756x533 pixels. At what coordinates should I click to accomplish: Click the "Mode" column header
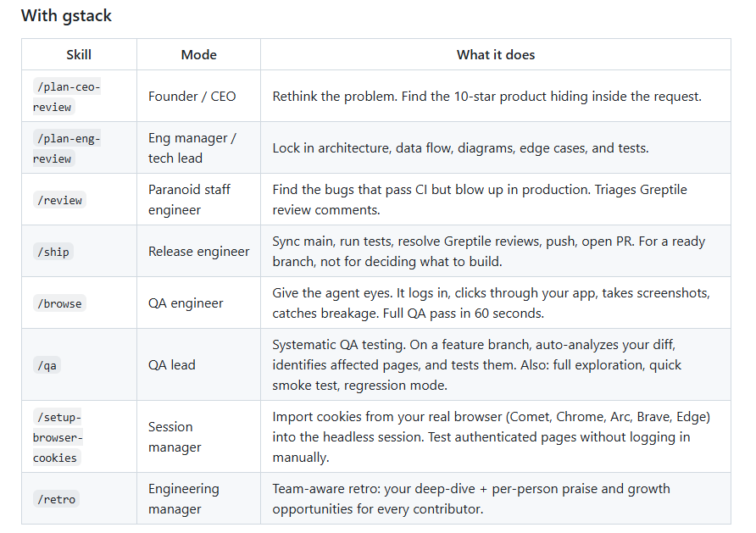[x=198, y=55]
